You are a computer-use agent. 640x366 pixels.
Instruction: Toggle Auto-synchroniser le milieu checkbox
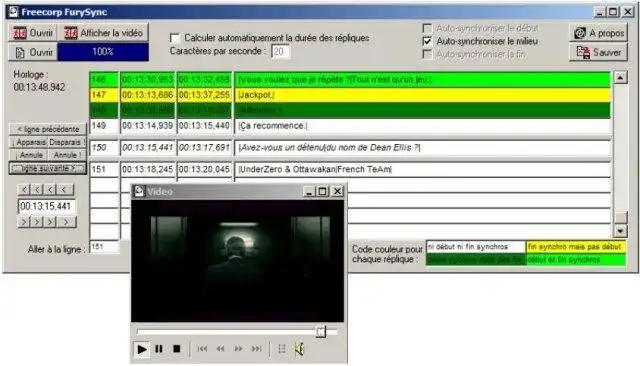[x=427, y=41]
